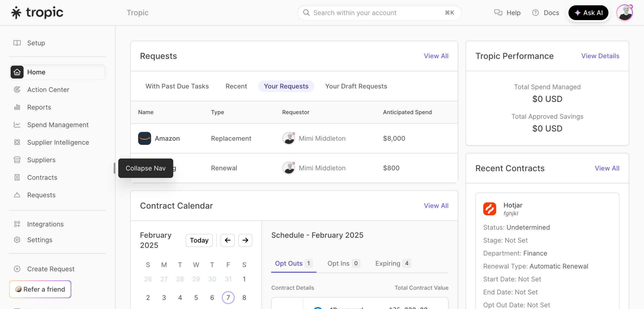Go to Supplier Intelligence
The height and width of the screenshot is (309, 644).
(x=58, y=142)
